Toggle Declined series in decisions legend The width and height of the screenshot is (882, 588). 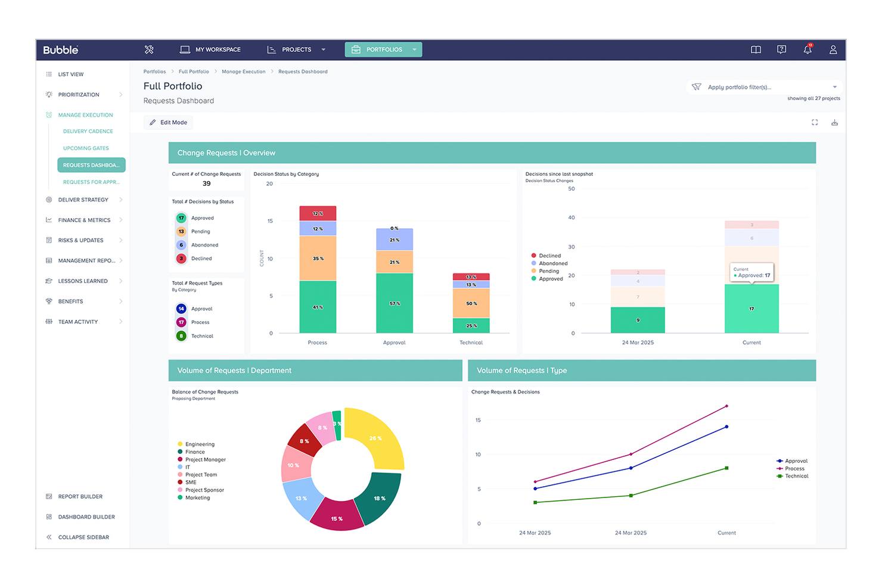coord(546,256)
